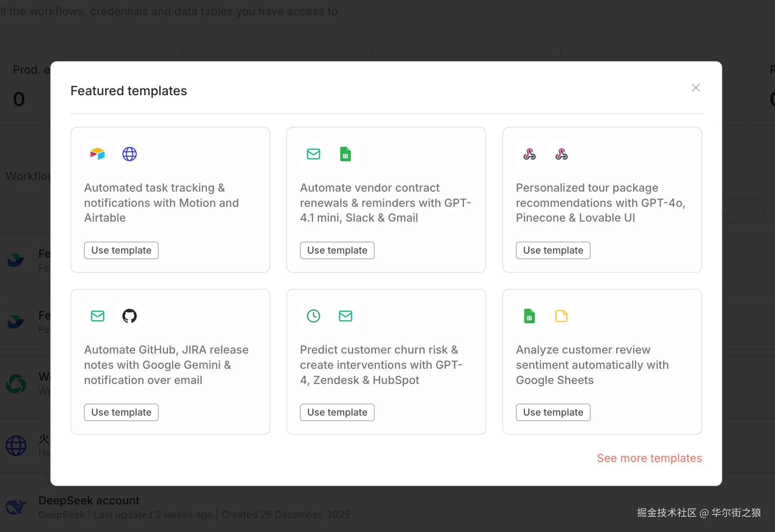Use the vendor contract renewals template
This screenshot has height=532, width=775.
click(x=337, y=250)
